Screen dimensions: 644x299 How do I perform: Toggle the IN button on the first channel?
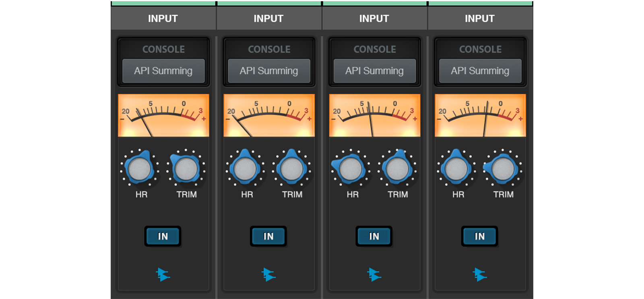click(x=163, y=236)
